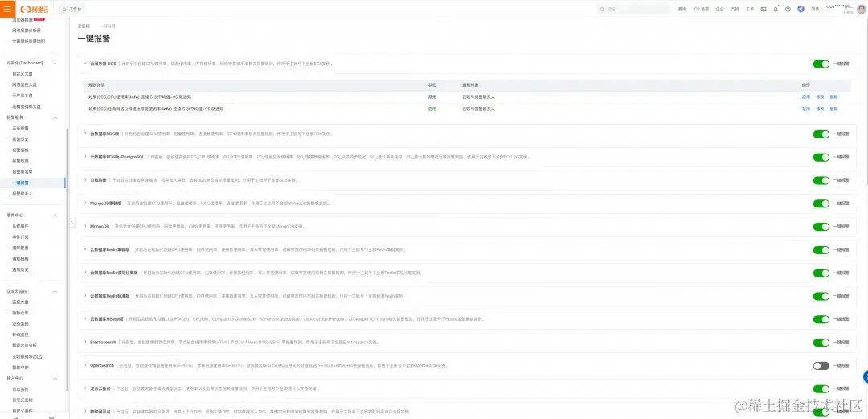868x419 pixels.
Task: Toggle the HBase版 alarm switch
Action: tap(821, 319)
